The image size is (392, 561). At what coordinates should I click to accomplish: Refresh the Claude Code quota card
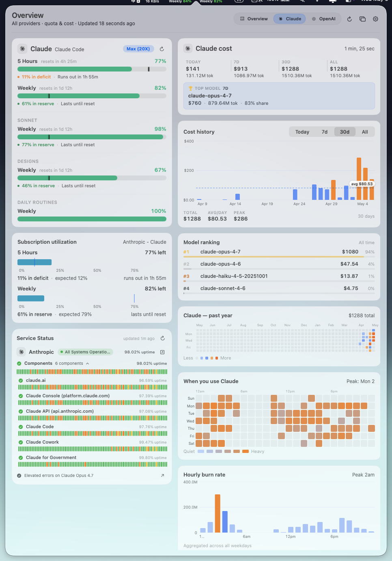point(162,49)
